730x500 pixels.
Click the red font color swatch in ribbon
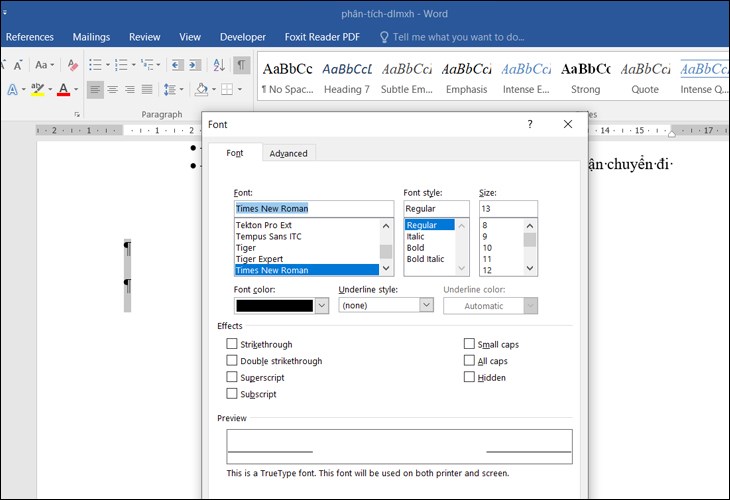tap(63, 90)
